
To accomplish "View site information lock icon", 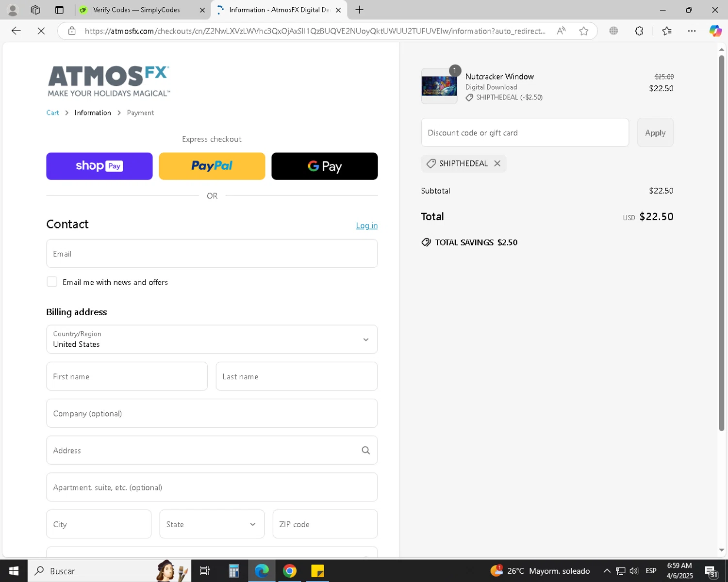I will tap(72, 31).
